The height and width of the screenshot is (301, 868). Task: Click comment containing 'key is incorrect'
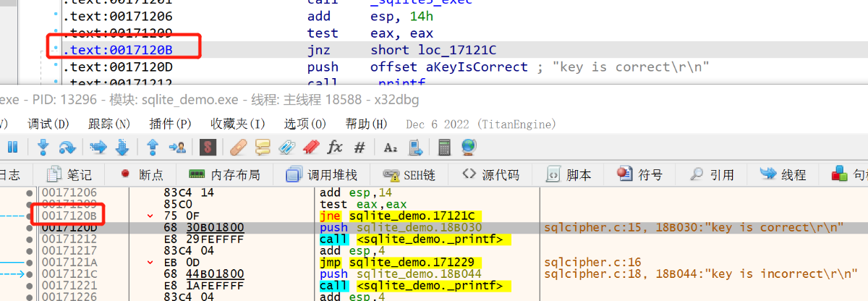click(x=699, y=274)
